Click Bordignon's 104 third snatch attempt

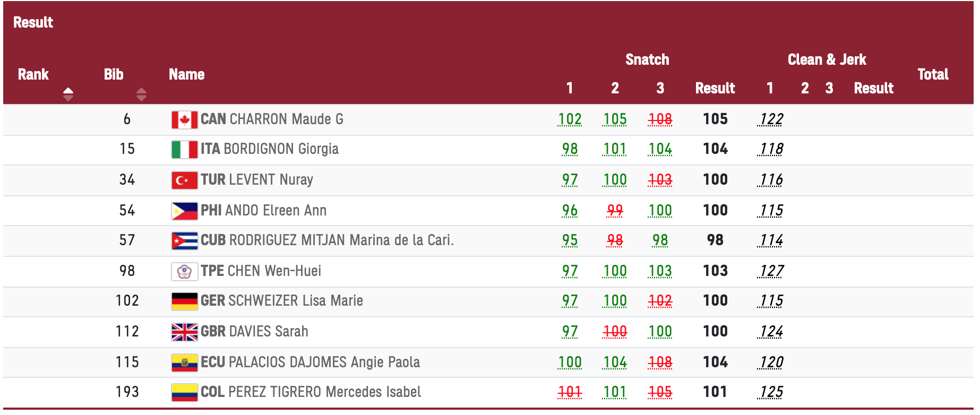(660, 149)
